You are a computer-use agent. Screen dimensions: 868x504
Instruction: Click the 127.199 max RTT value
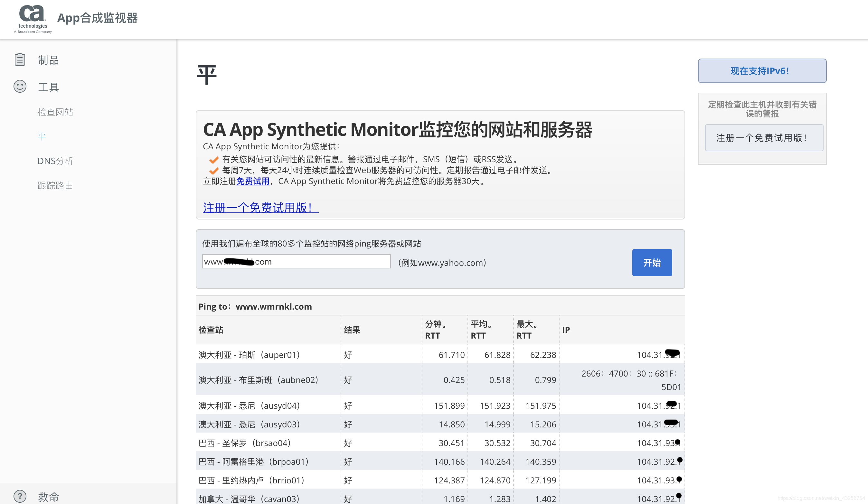click(x=541, y=480)
